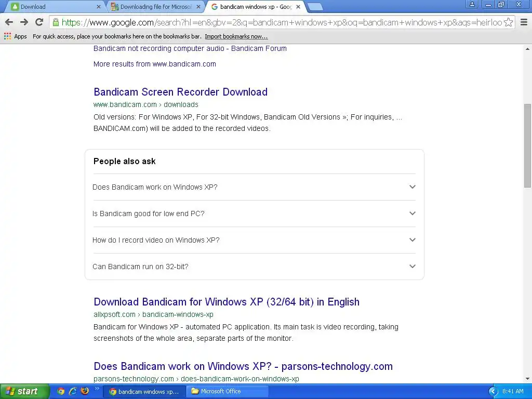This screenshot has height=399, width=532.
Task: Click "Import bookmarks now..." link
Action: tap(236, 37)
